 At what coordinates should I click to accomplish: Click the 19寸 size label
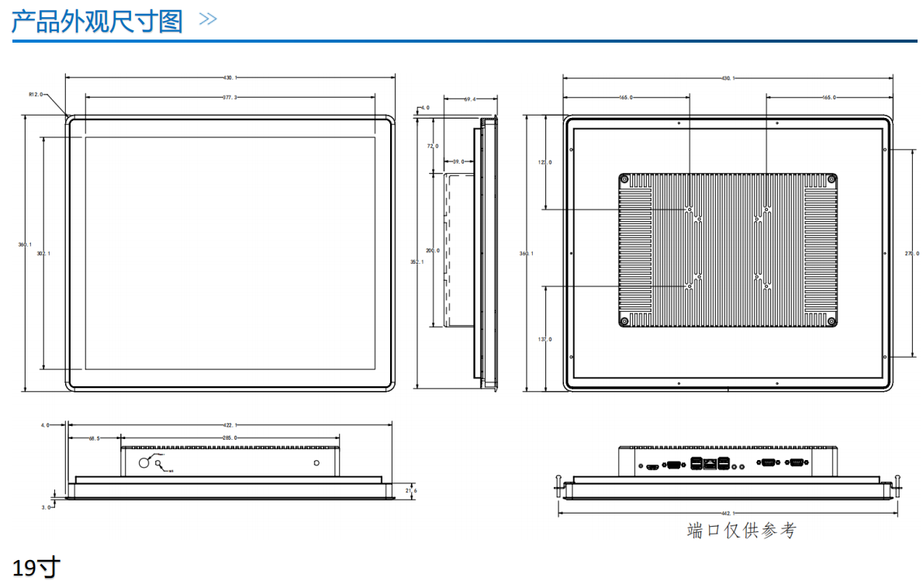pyautogui.click(x=36, y=567)
